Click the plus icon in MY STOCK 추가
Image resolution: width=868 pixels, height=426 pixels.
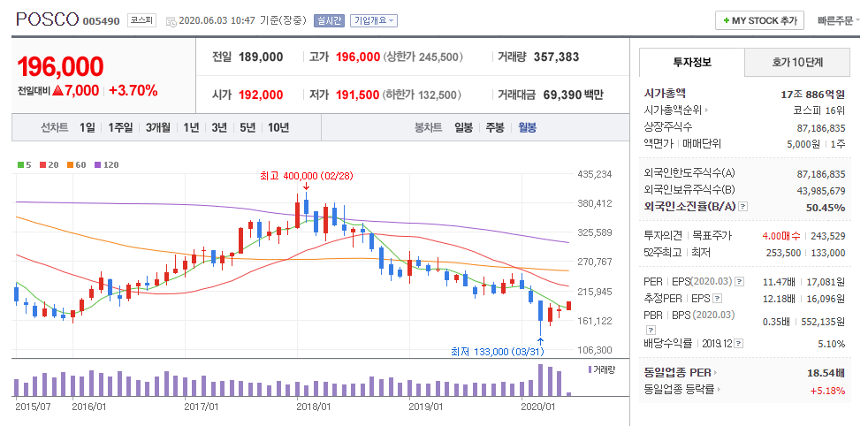726,21
